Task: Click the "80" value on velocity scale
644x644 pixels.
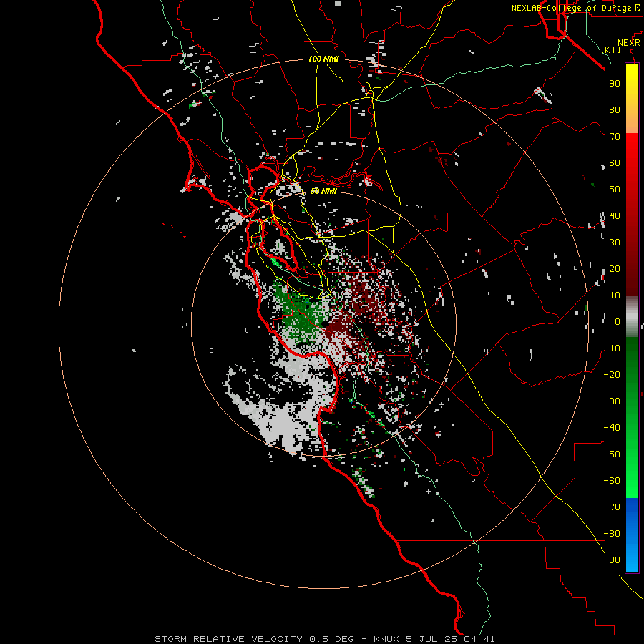Action: pyautogui.click(x=615, y=109)
